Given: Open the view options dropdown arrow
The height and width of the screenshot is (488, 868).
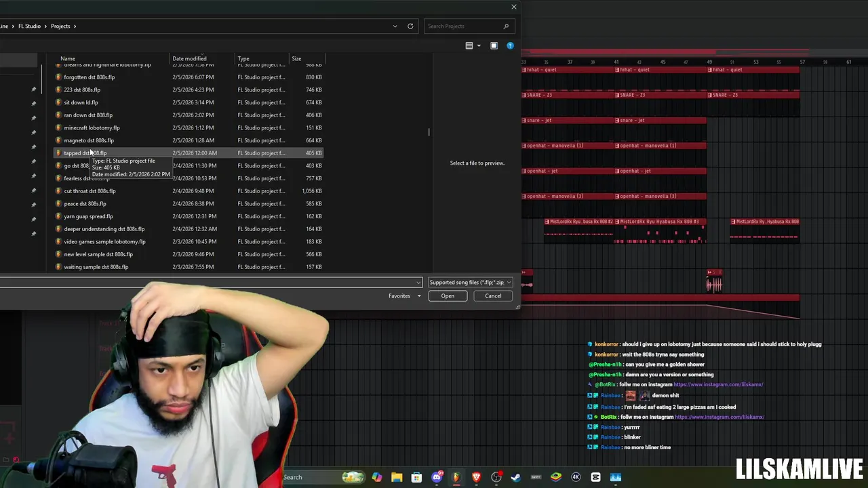Looking at the screenshot, I should point(479,45).
